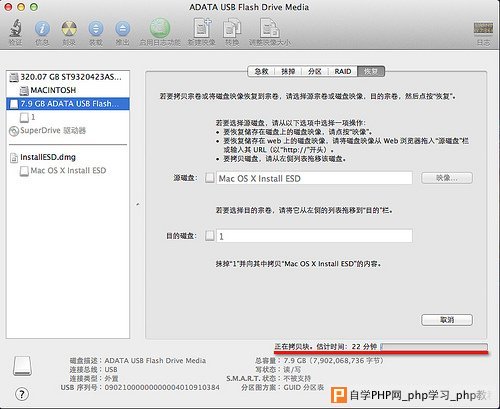Open the help question mark button

tap(22, 394)
